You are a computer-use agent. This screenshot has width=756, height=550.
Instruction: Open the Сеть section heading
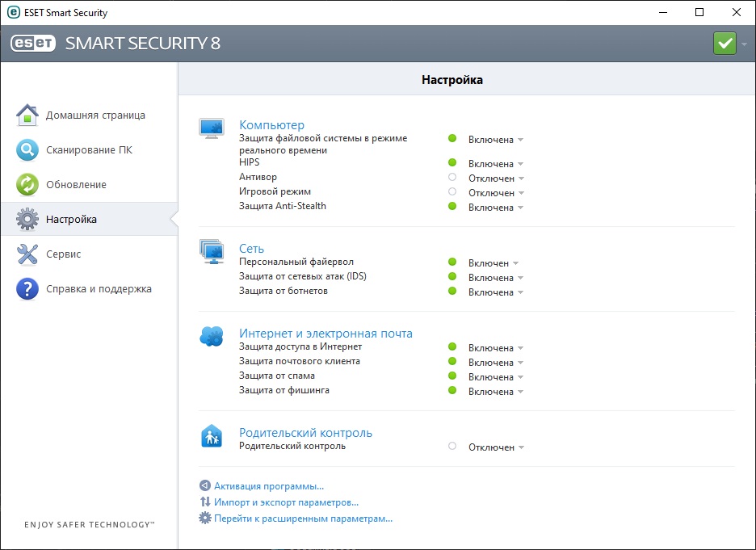coord(251,249)
